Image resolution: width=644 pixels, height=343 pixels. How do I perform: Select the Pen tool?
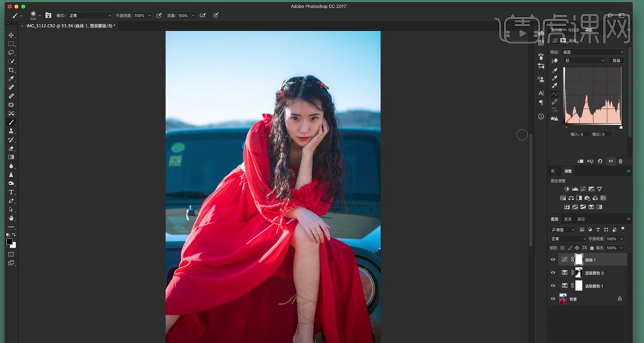11,201
